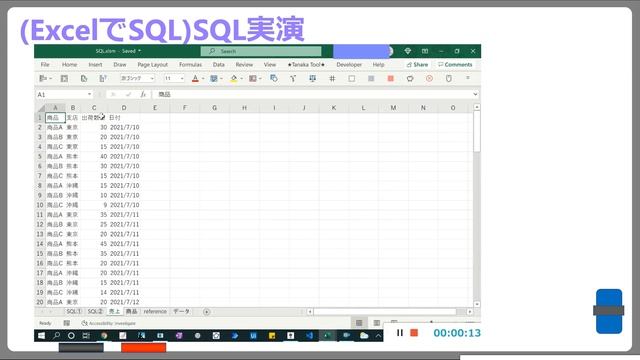The image size is (640, 360).
Task: Click the hash (#) toolbar icon
Action: click(332, 78)
